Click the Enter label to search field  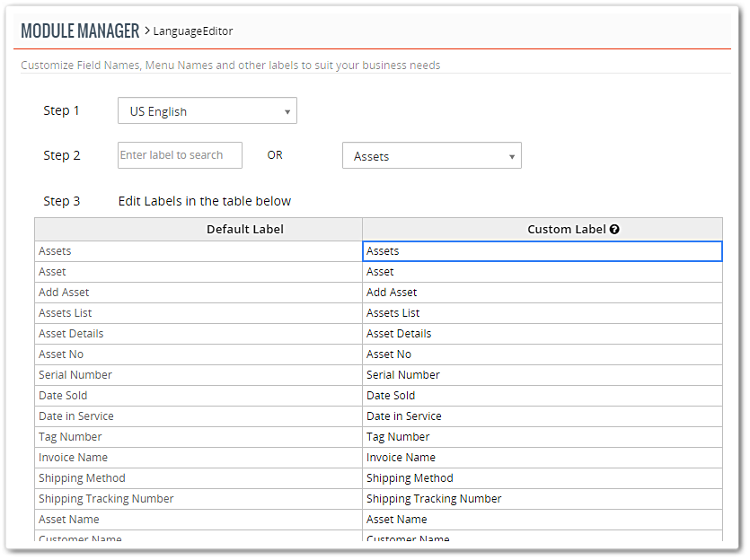coord(180,155)
